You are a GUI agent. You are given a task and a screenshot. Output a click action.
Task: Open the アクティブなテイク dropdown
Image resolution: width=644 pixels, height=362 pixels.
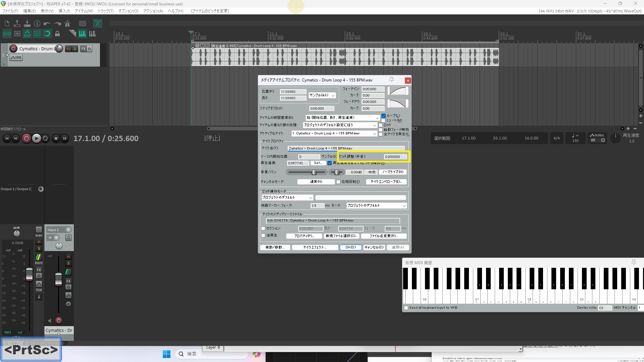pos(334,133)
